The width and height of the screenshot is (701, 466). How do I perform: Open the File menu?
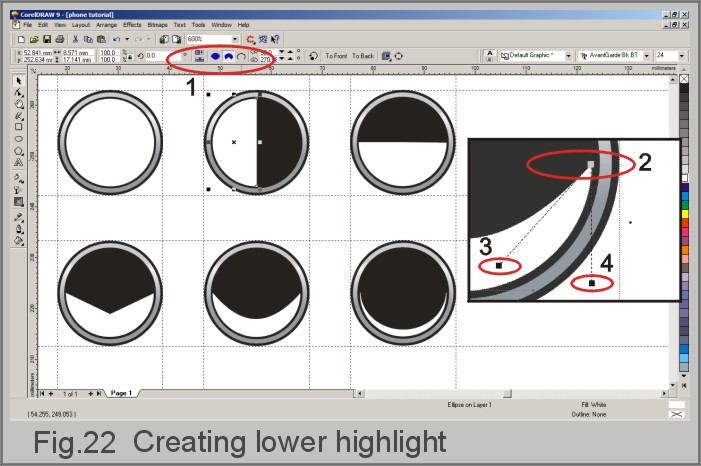click(28, 25)
